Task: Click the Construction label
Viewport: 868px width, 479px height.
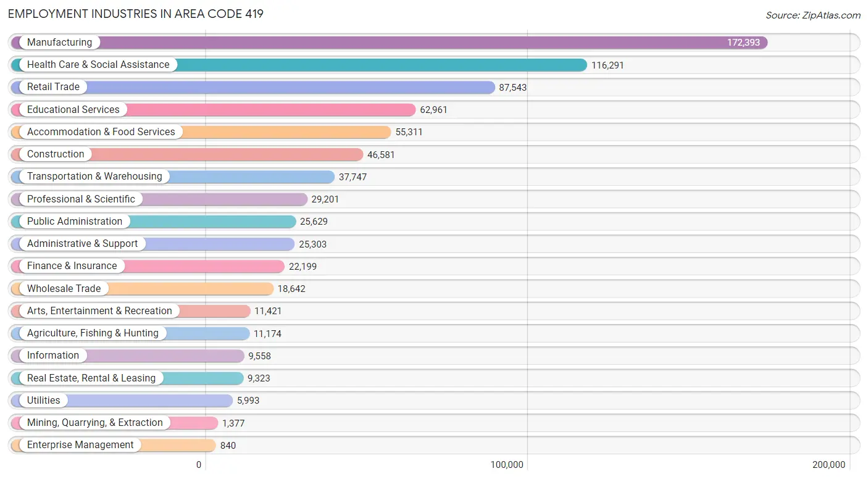Action: [x=56, y=154]
